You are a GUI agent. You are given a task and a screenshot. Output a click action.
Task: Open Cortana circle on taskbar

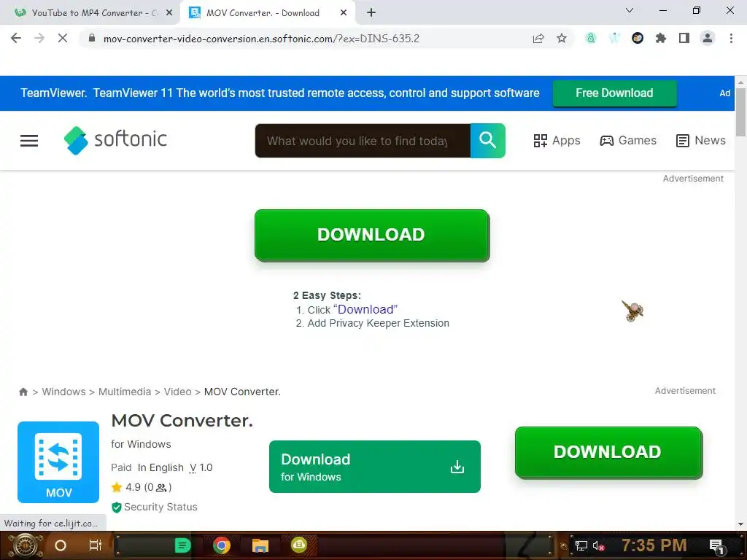[x=61, y=545]
